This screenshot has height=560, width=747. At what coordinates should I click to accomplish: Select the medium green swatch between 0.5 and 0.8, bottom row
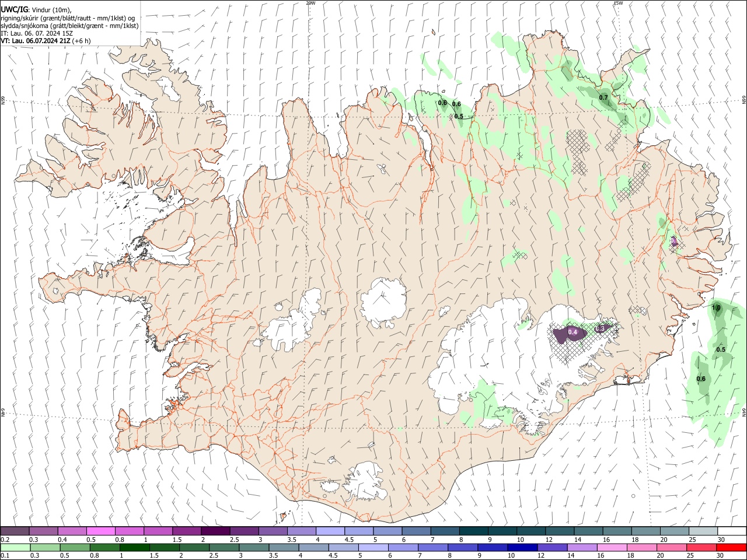(x=75, y=547)
